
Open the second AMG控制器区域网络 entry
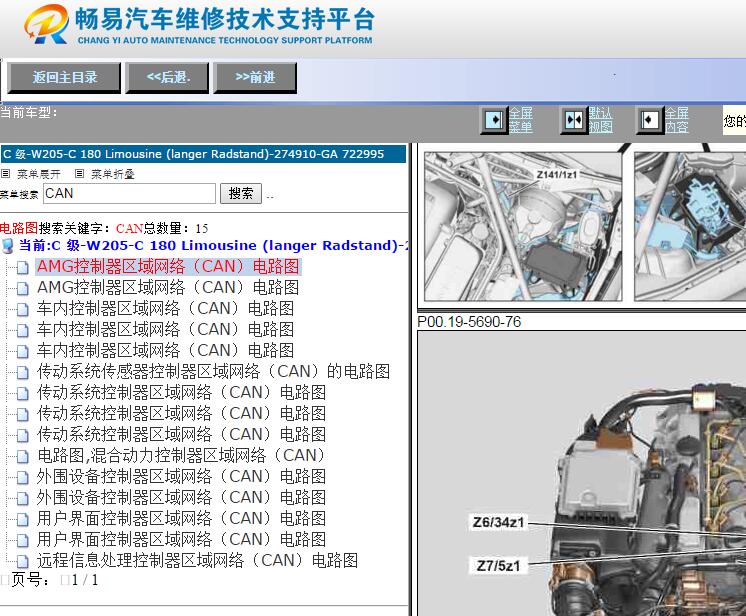click(168, 287)
